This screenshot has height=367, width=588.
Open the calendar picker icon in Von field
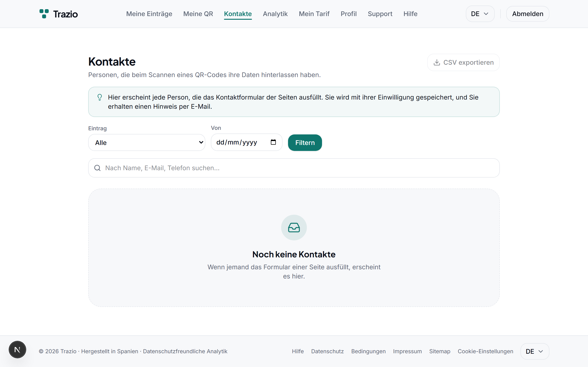point(273,142)
